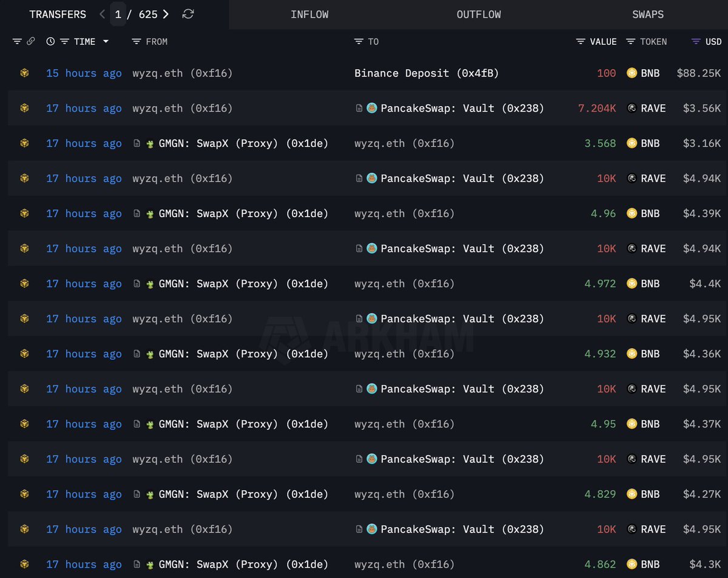Screen dimensions: 728x578
Task: Click the chain icon in the 4.932 BNB row
Action: pyautogui.click(x=24, y=354)
